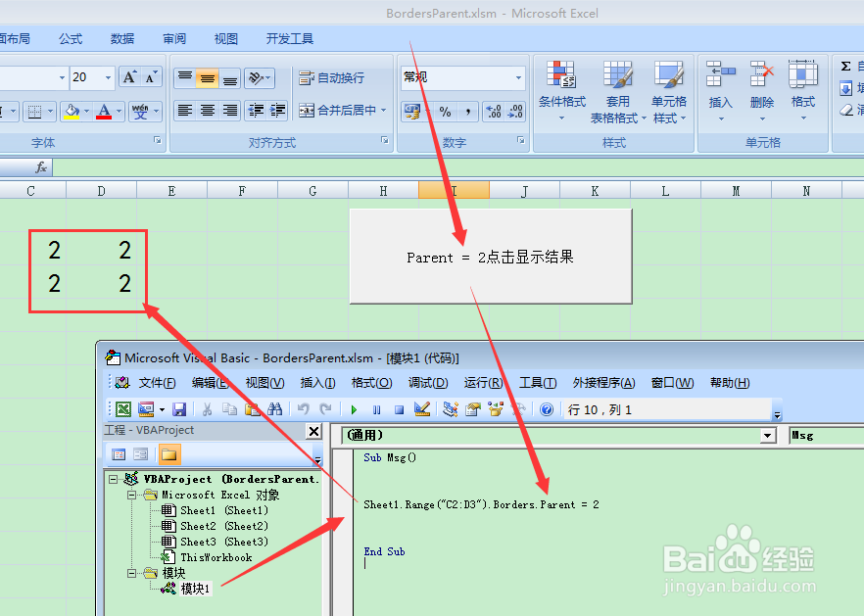The image size is (864, 616).
Task: Toggle middle vertical alignment
Action: click(x=208, y=77)
